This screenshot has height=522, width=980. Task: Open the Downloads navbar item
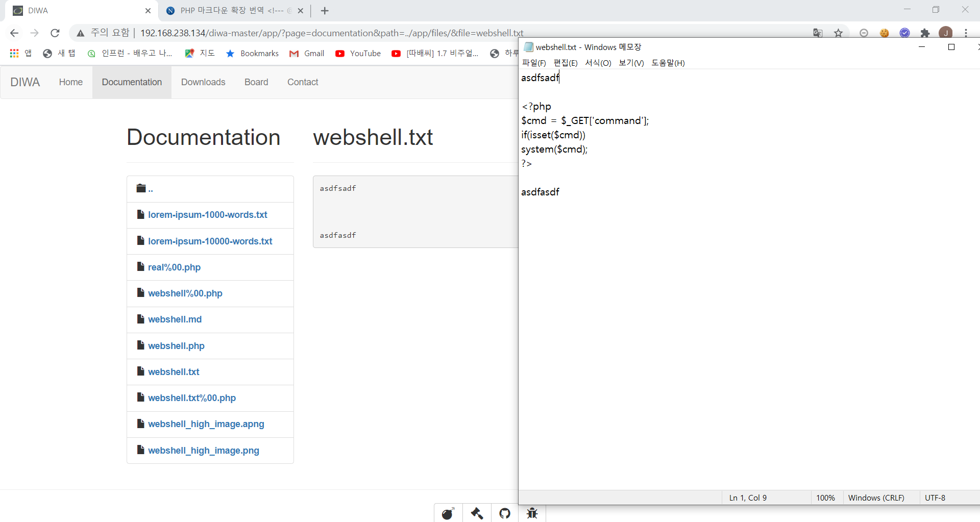coord(203,82)
